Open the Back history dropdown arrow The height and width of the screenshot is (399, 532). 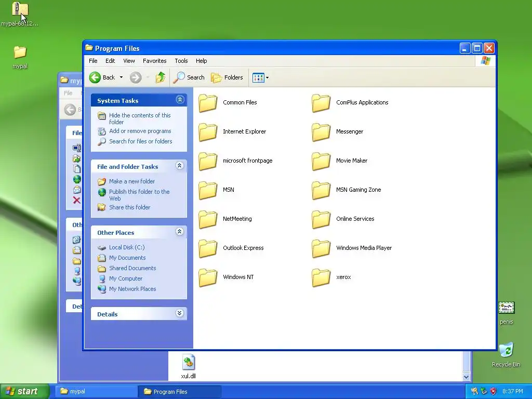tap(121, 77)
